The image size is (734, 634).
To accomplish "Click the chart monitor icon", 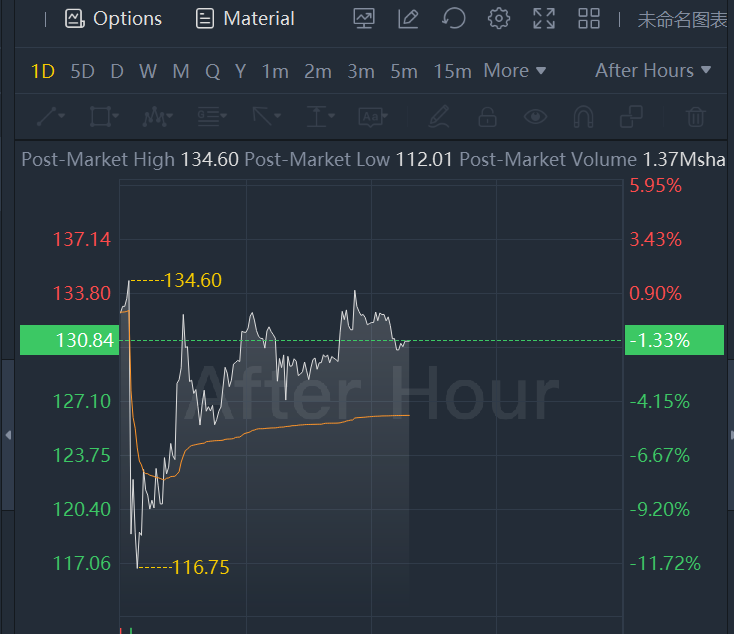I will [x=364, y=18].
